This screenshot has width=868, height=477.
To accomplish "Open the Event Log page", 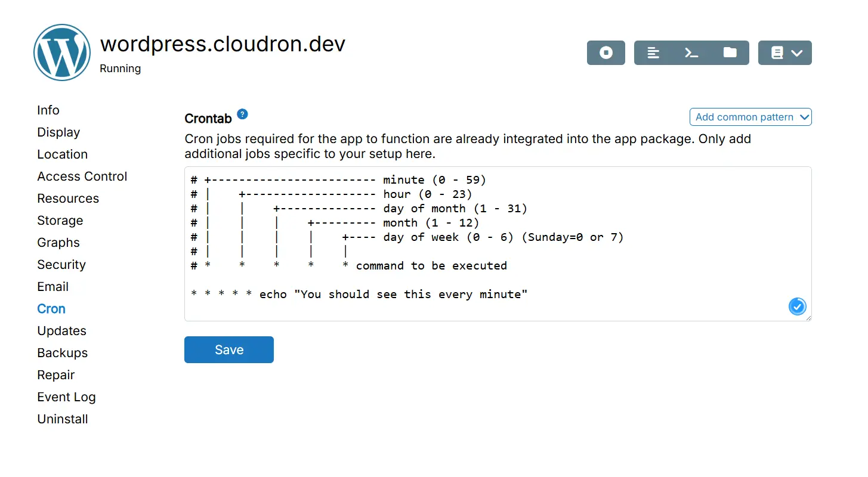I will click(66, 397).
